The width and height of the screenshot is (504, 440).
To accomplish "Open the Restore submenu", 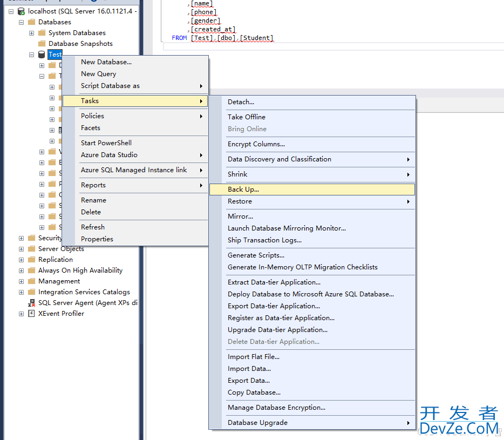I will point(312,201).
